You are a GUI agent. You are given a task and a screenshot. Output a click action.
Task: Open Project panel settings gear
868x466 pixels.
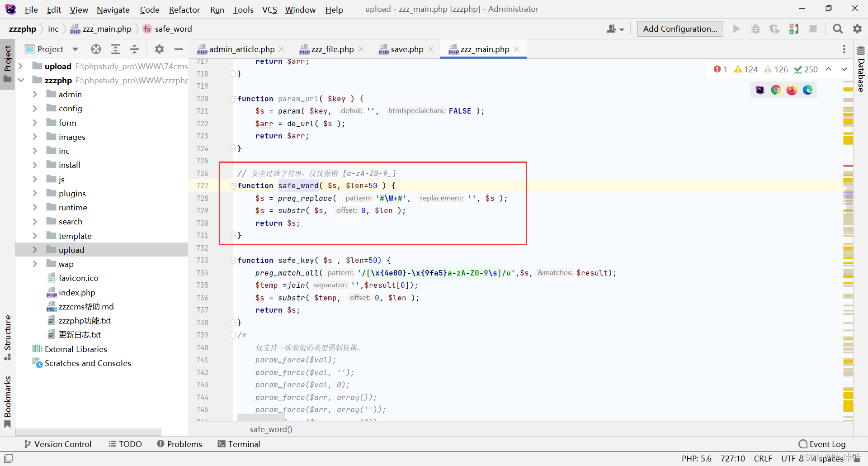coord(159,49)
